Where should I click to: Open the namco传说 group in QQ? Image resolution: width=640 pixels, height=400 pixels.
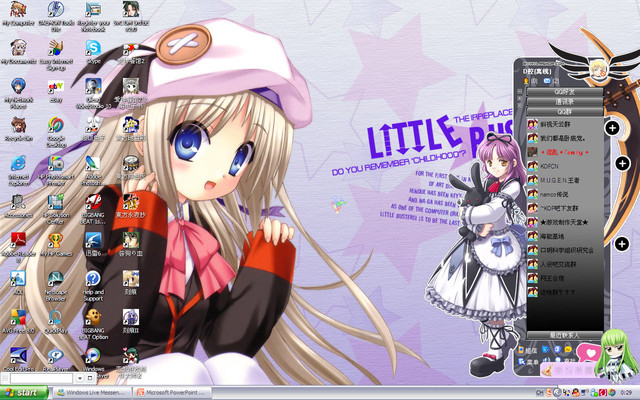point(564,194)
